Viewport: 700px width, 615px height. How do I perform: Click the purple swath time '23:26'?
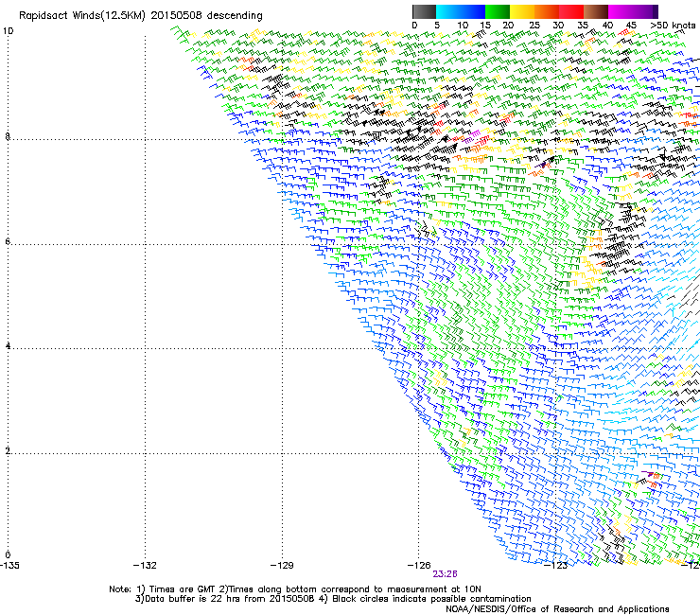(x=446, y=574)
